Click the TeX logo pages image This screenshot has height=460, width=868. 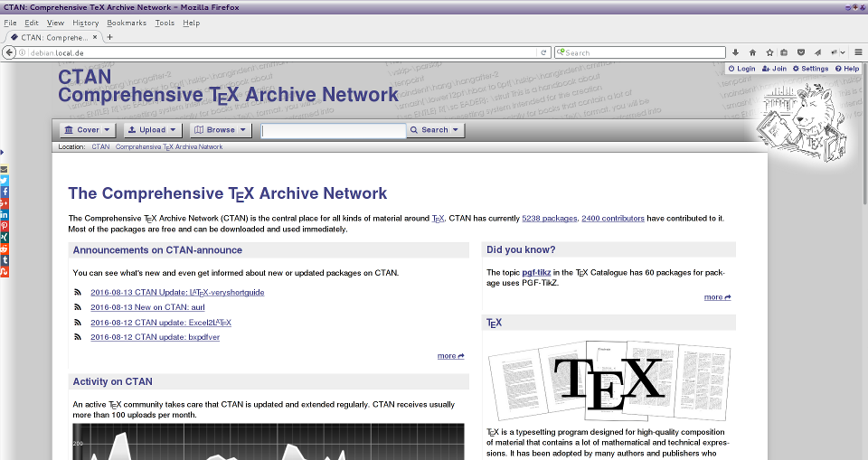pyautogui.click(x=609, y=380)
